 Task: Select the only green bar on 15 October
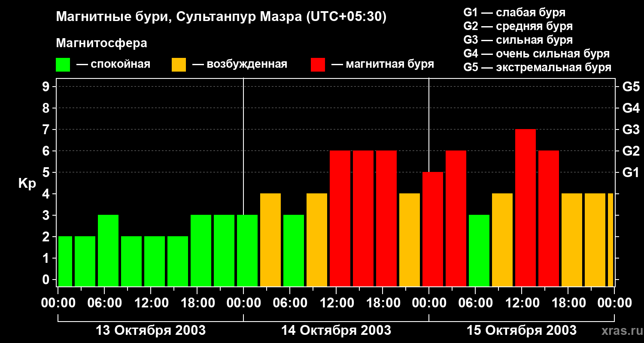pyautogui.click(x=479, y=251)
